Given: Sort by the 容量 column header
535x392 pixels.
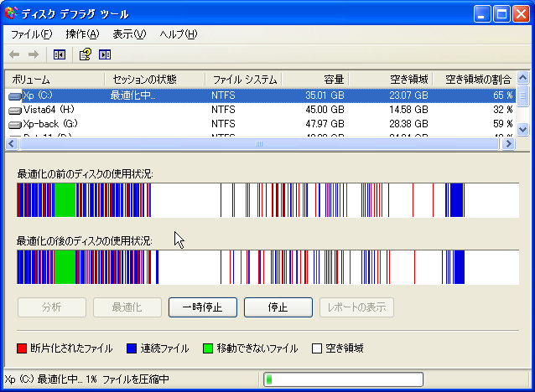Looking at the screenshot, I should point(315,79).
